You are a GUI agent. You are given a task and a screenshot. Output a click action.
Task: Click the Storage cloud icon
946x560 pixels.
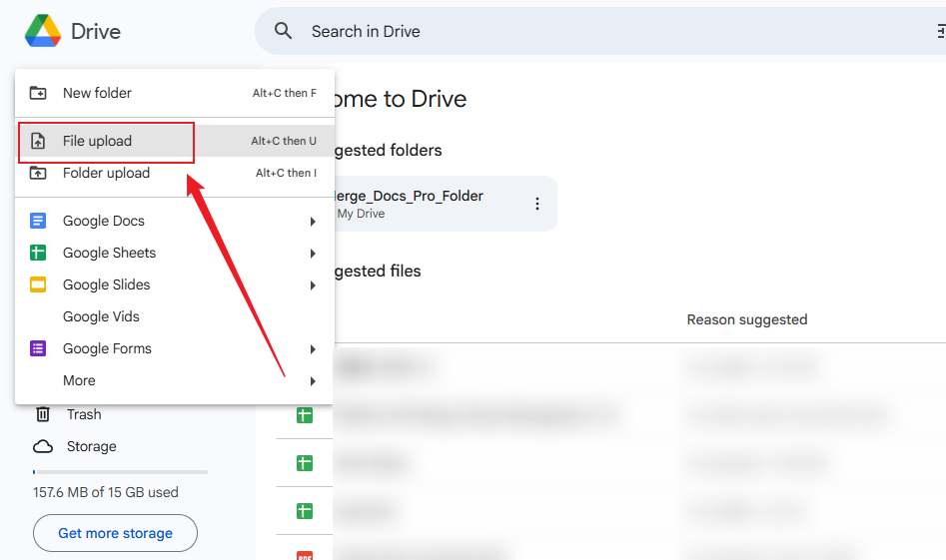(x=43, y=446)
